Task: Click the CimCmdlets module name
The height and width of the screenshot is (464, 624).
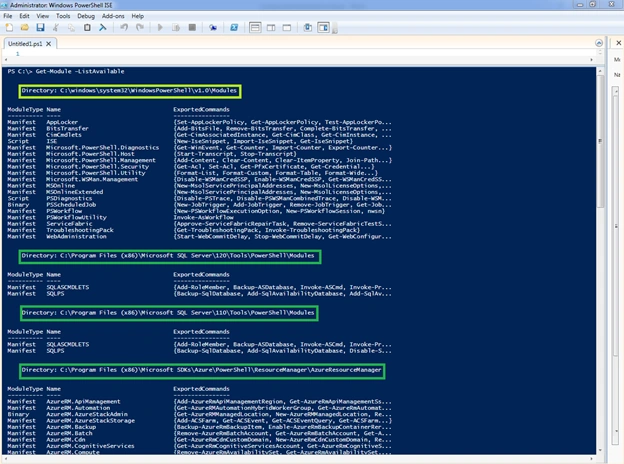Action: tap(64, 135)
